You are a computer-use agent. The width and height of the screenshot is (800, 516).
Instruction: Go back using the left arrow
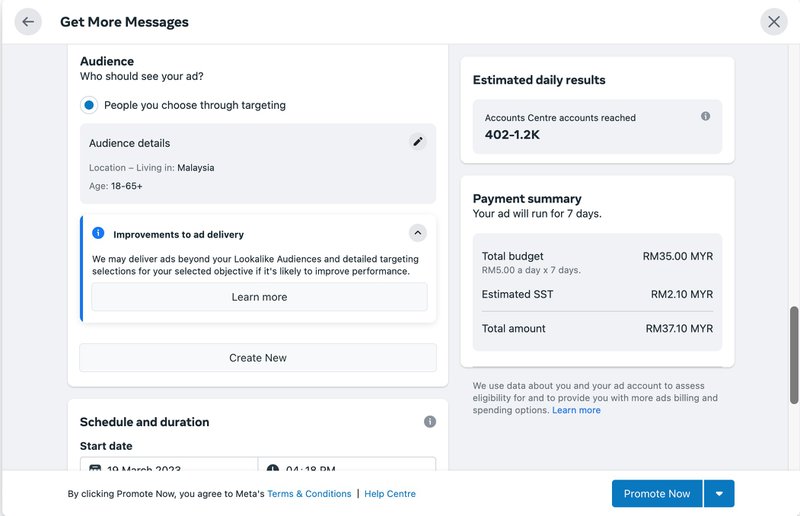28,22
